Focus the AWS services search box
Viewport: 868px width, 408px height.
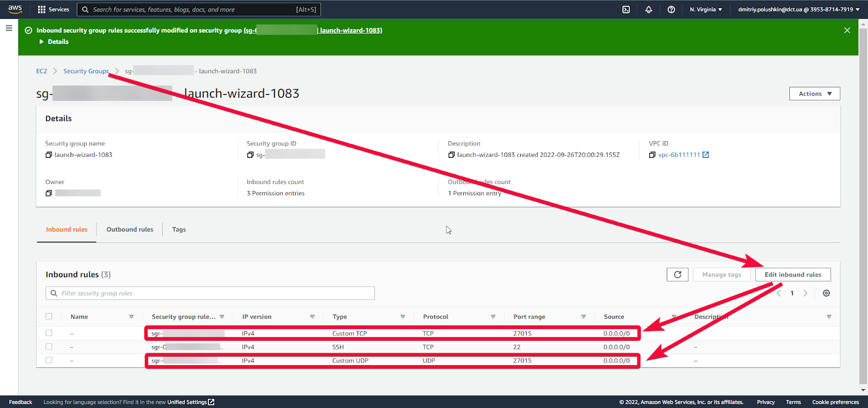point(199,9)
